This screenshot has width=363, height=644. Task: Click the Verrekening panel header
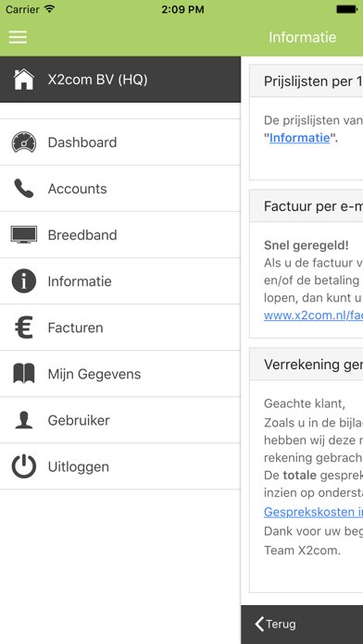(x=307, y=365)
